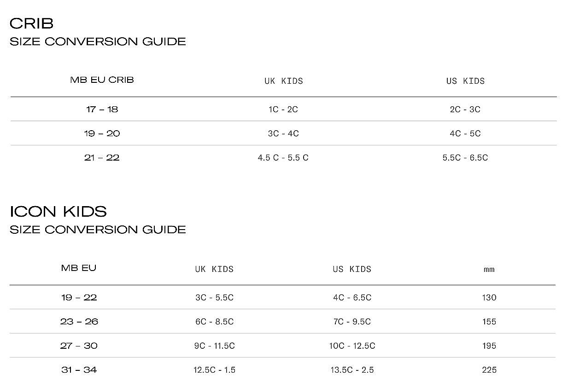Viewport: 562px width, 392px height.
Task: Select the MB EU header in Icon Kids table
Action: point(79,268)
